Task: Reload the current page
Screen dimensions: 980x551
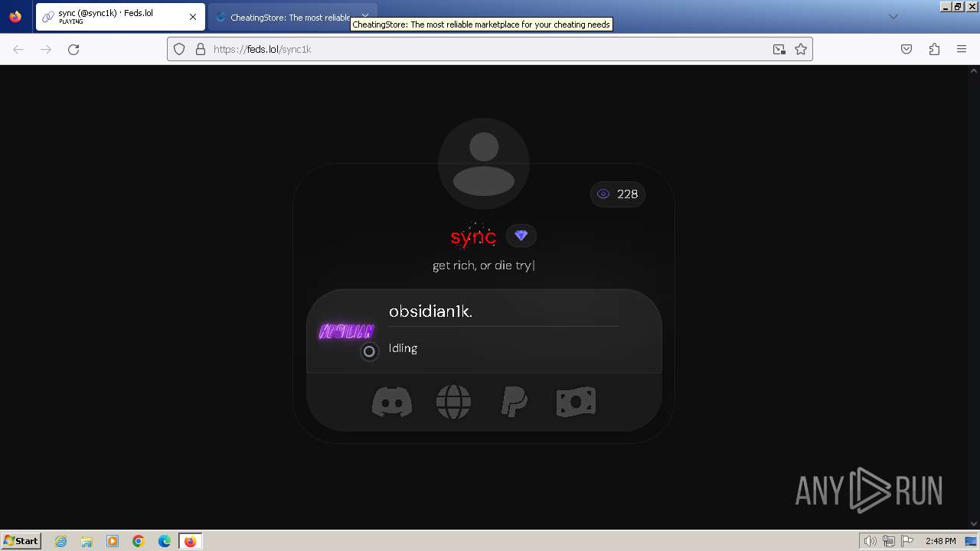Action: click(x=73, y=49)
